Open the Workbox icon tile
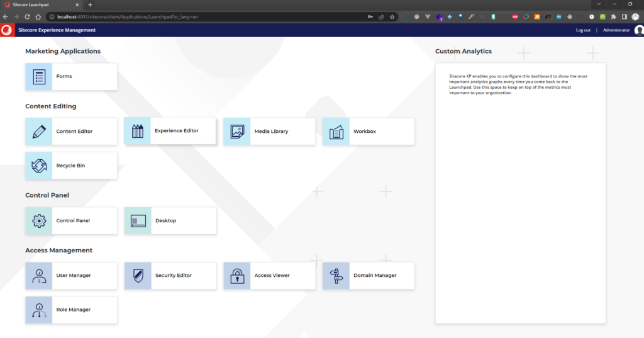644x338 pixels. pyautogui.click(x=336, y=132)
